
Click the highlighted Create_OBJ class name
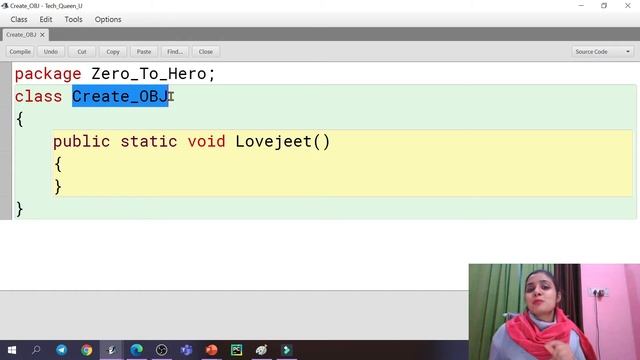click(120, 96)
